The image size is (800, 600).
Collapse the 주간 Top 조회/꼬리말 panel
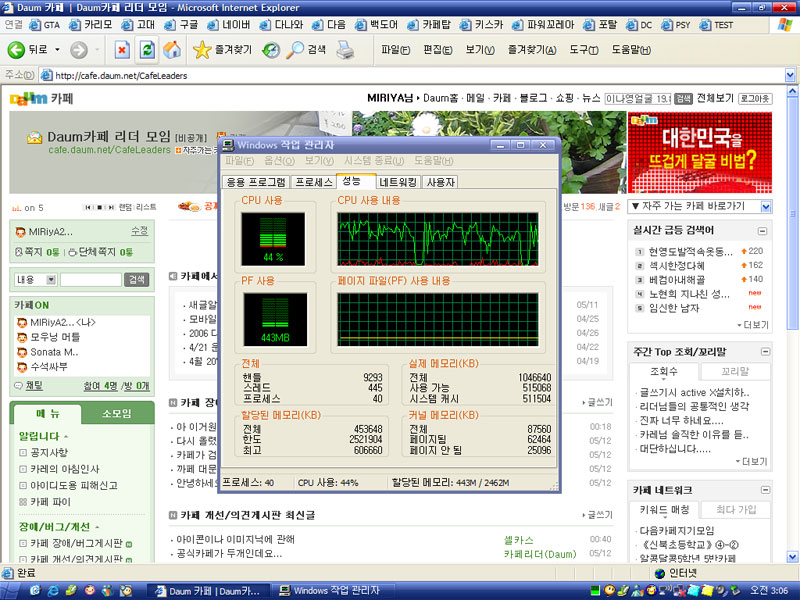coord(765,352)
